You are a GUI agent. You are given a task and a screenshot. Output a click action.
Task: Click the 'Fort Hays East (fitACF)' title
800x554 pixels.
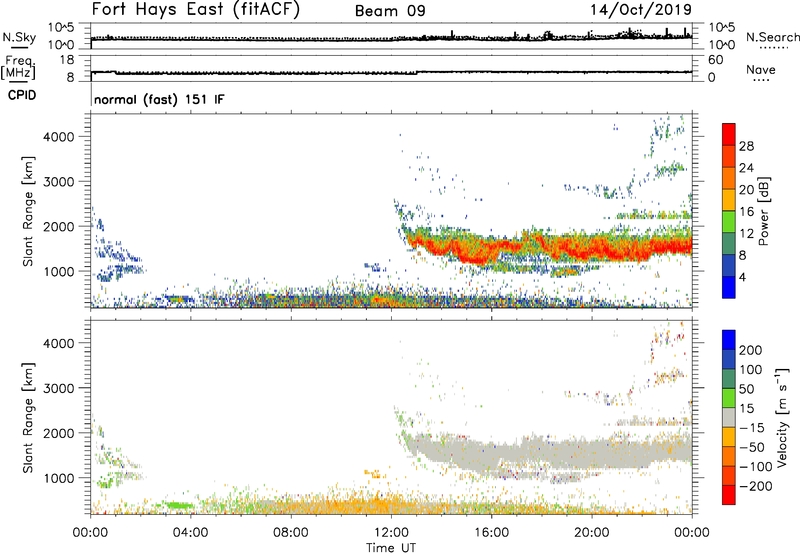coord(195,9)
